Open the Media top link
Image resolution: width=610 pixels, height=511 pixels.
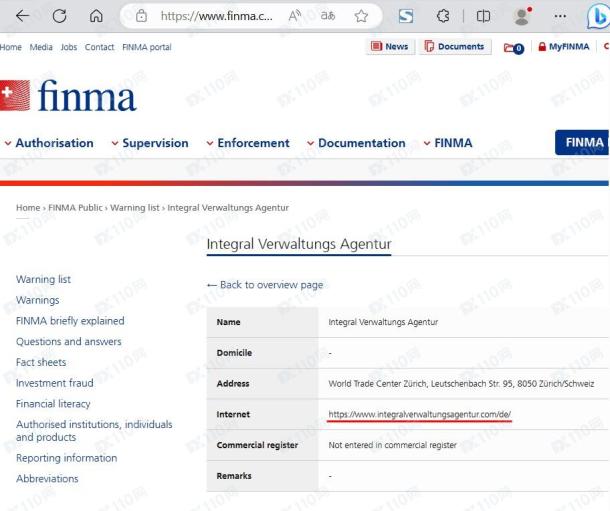(41, 47)
